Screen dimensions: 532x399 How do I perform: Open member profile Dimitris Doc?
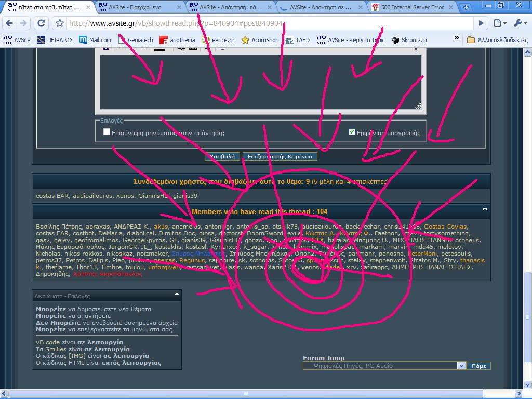[x=177, y=233]
